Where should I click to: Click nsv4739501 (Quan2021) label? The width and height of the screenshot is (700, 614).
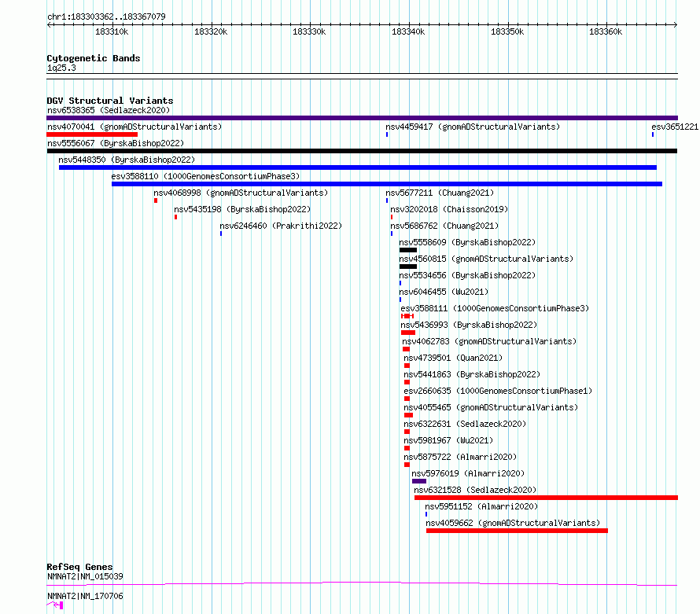tap(453, 358)
